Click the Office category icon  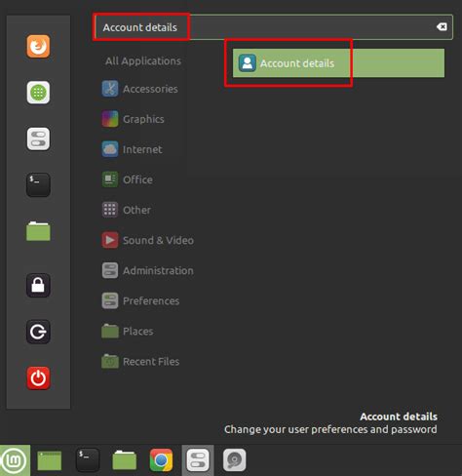pos(110,179)
